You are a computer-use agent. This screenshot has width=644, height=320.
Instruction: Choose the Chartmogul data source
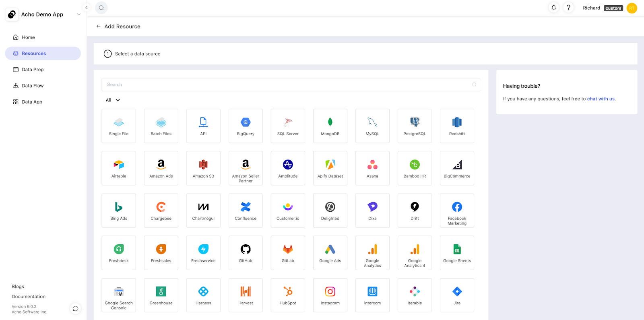(x=203, y=211)
